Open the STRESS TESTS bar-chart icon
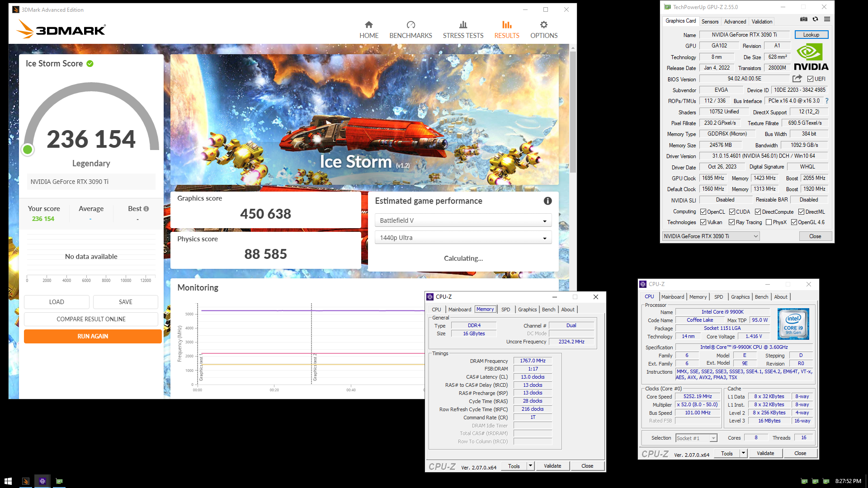Image resolution: width=868 pixels, height=488 pixels. pyautogui.click(x=463, y=25)
